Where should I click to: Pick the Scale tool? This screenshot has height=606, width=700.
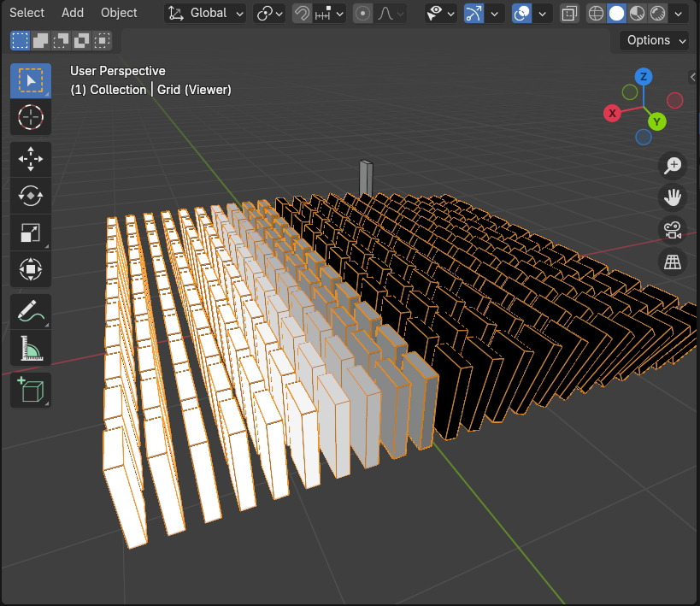(x=31, y=232)
